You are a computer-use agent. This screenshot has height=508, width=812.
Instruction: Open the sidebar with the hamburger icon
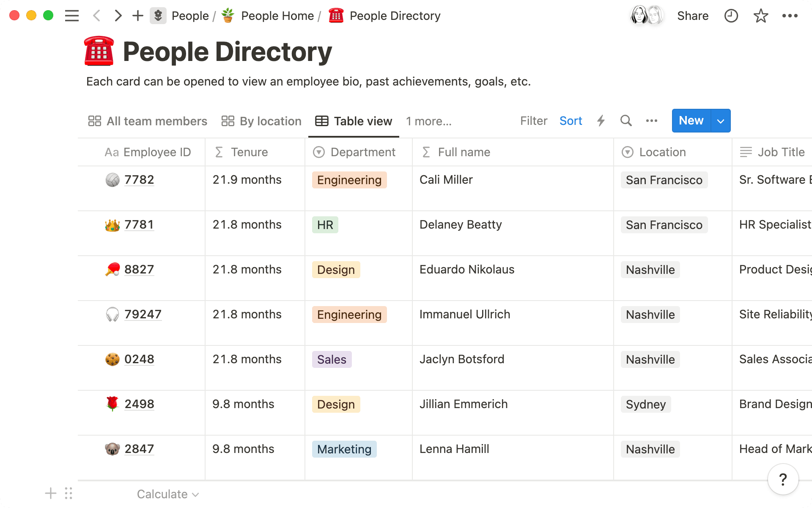[x=72, y=16]
